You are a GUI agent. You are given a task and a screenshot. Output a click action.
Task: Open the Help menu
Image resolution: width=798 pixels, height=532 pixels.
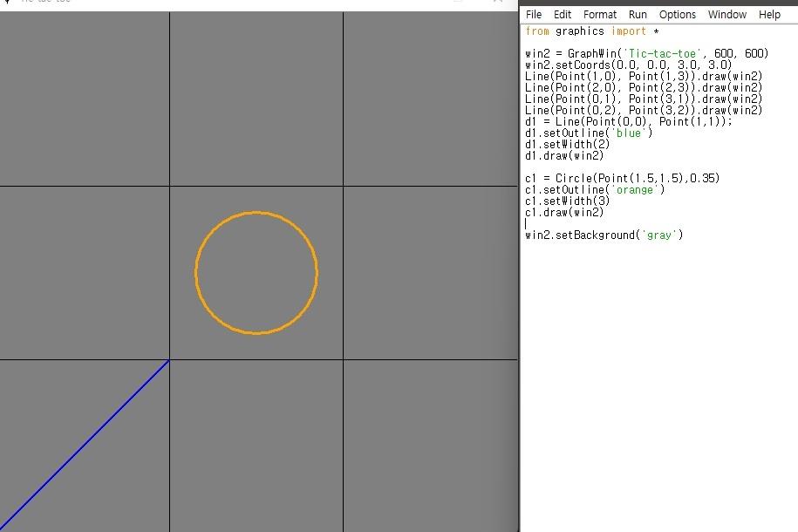tap(769, 14)
